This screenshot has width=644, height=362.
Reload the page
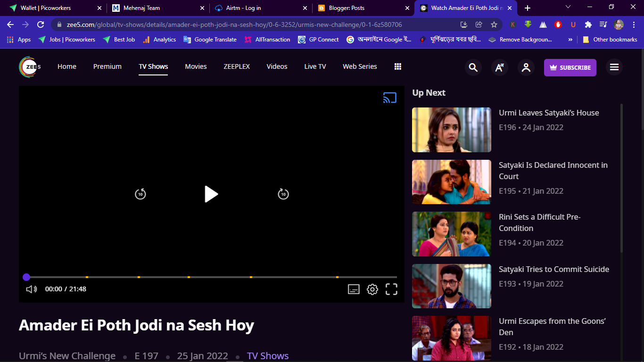[x=41, y=25]
